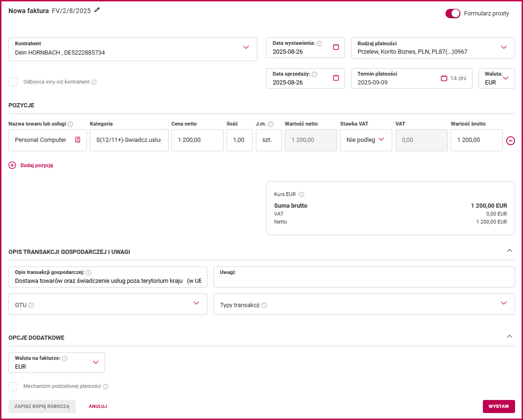This screenshot has width=523, height=420.
Task: Collapse Opis transakcji gospodarczej i uwagi section
Action: (x=509, y=251)
